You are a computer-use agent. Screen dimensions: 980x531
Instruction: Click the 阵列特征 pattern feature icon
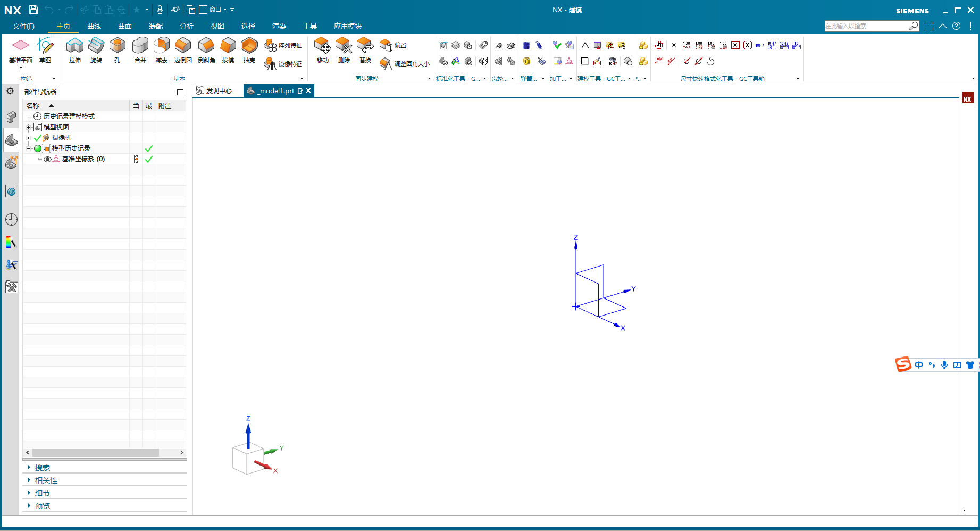pyautogui.click(x=270, y=46)
